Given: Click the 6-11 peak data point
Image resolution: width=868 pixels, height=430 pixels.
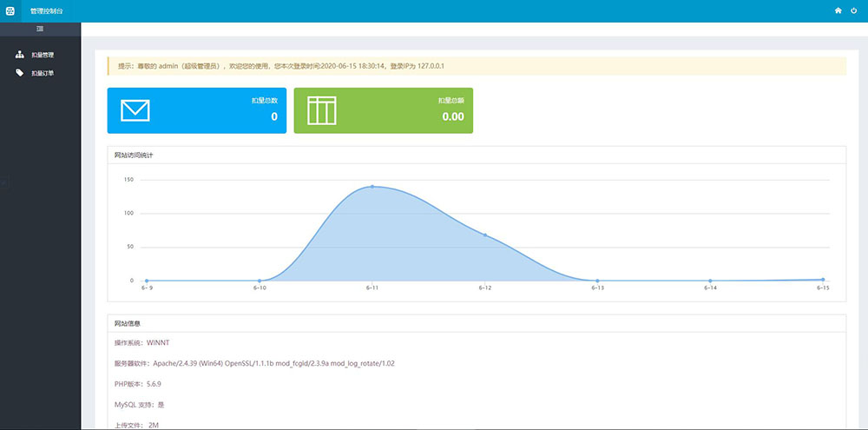Looking at the screenshot, I should [x=372, y=187].
